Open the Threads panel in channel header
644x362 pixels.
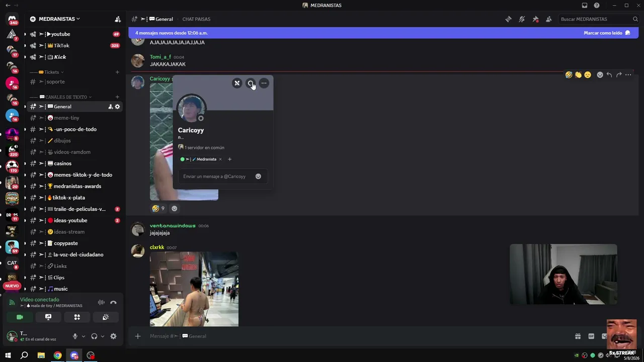[509, 19]
